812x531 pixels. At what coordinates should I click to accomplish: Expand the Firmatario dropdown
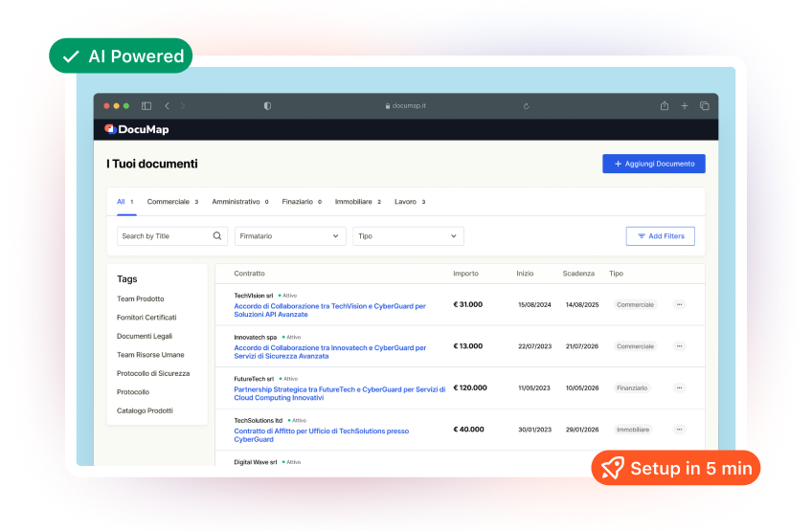pos(290,236)
